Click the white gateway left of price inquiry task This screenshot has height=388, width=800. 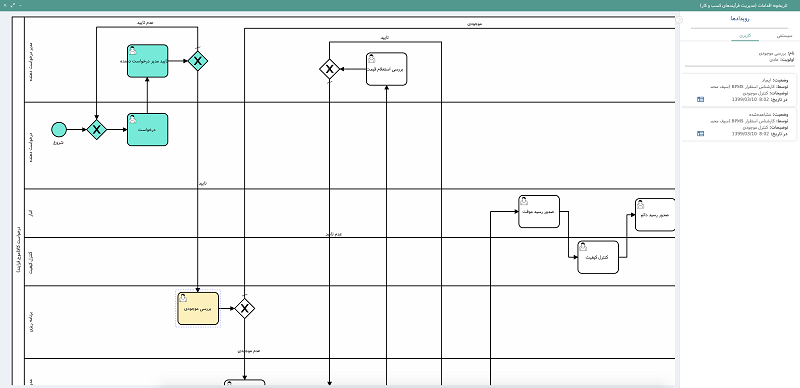coord(330,69)
